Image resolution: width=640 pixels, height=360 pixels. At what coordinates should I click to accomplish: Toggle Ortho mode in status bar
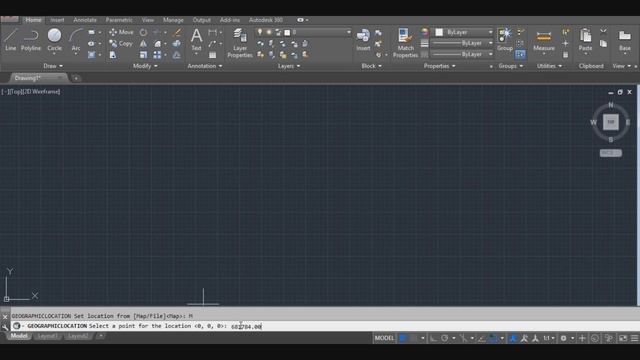click(x=433, y=338)
